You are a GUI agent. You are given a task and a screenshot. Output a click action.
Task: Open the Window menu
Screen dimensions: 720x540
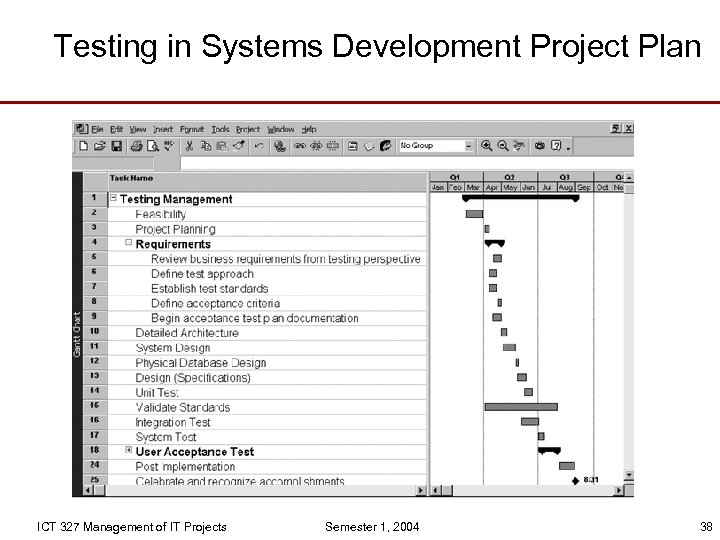pos(281,129)
